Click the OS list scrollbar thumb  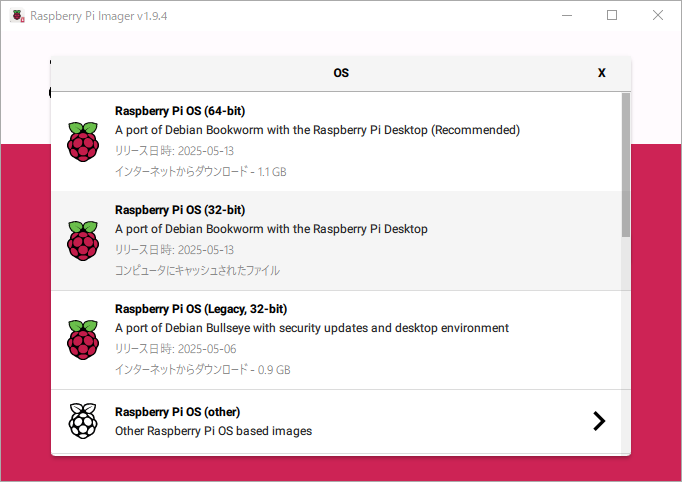625,165
